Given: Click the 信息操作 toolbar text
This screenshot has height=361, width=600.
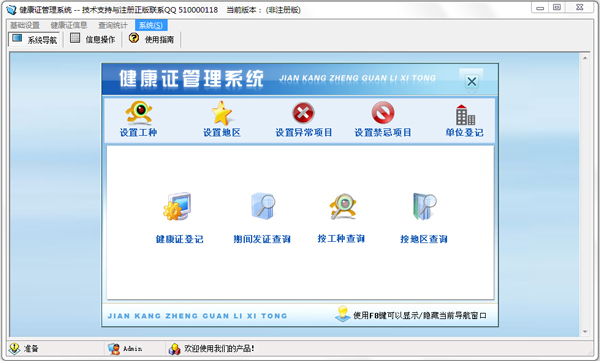Looking at the screenshot, I should [x=100, y=39].
